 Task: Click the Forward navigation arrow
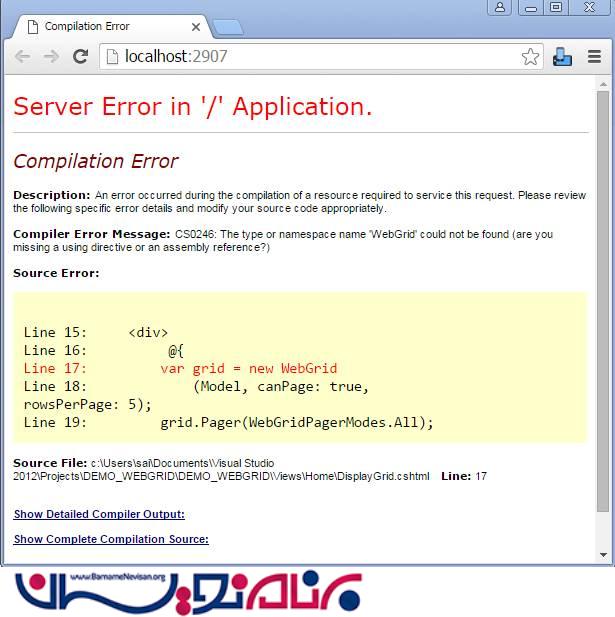(x=51, y=57)
